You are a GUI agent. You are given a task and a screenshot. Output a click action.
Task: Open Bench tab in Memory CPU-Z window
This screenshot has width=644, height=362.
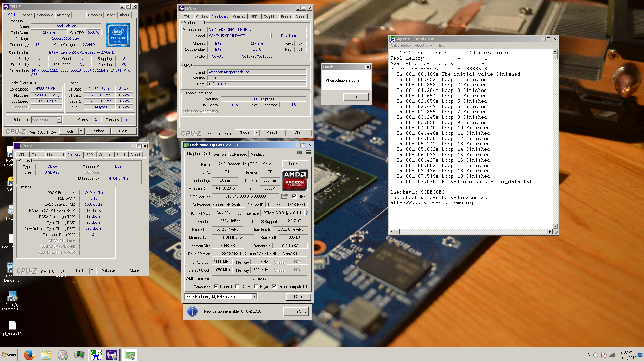click(121, 155)
